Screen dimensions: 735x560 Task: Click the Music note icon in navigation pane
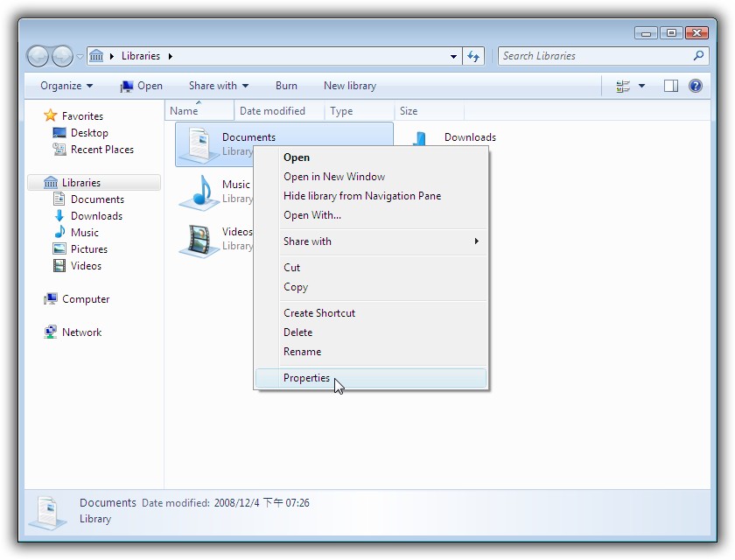pos(59,232)
